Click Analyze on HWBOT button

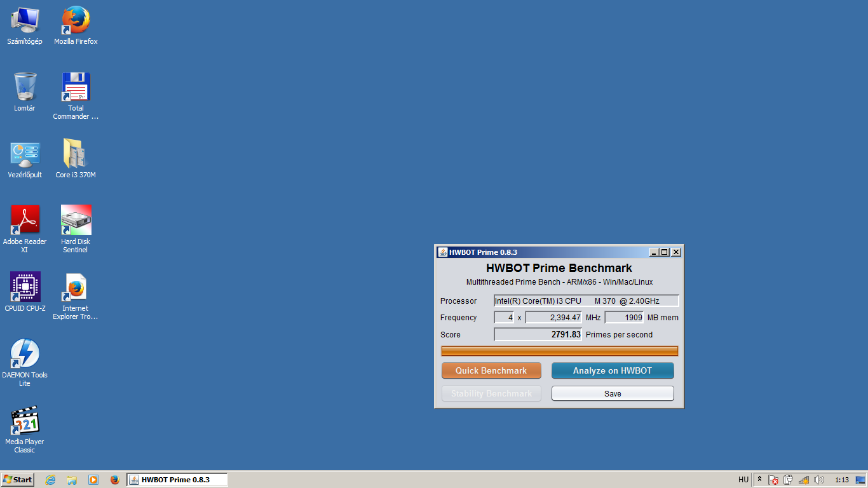pyautogui.click(x=613, y=370)
